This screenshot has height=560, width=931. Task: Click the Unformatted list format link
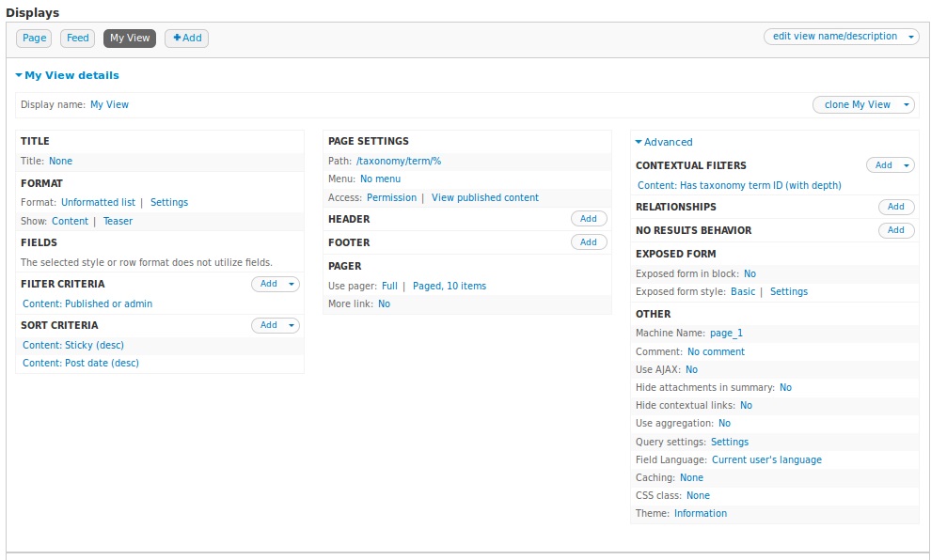[98, 203]
